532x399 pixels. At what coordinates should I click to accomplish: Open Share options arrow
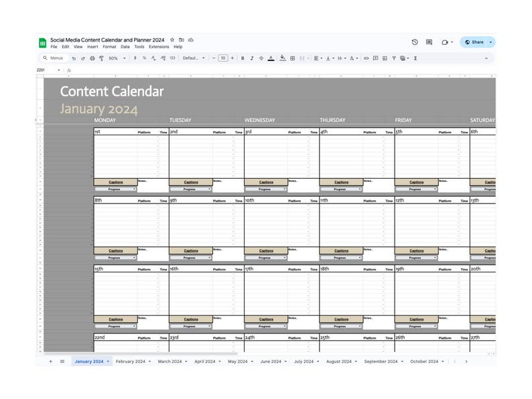click(x=490, y=42)
